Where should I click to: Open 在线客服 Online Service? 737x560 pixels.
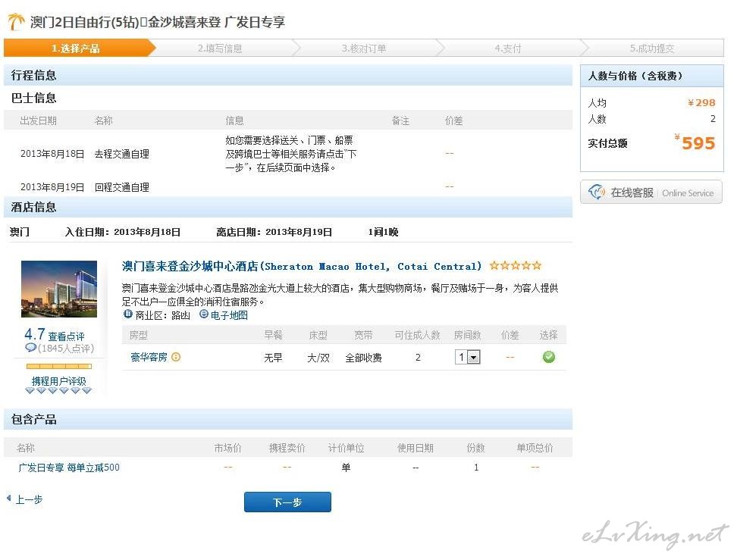click(x=651, y=192)
